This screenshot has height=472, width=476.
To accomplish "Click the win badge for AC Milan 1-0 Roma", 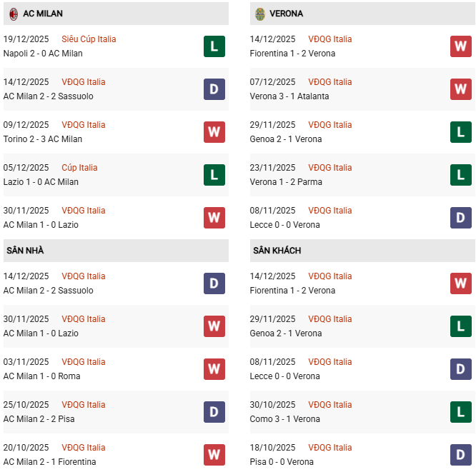I will pyautogui.click(x=214, y=369).
